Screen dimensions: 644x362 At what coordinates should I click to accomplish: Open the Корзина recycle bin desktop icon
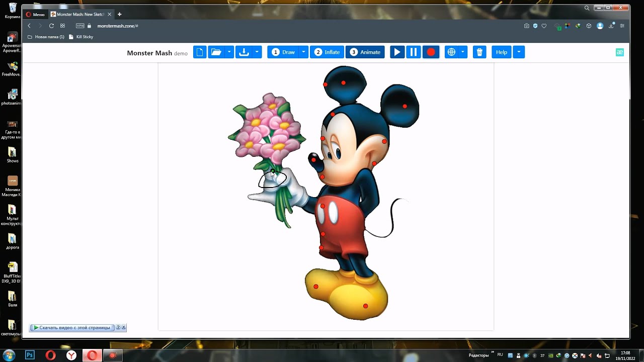point(12,11)
